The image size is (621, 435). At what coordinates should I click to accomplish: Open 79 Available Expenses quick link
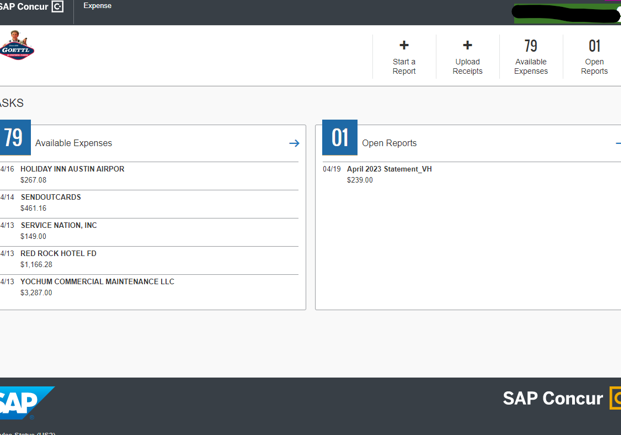point(531,57)
